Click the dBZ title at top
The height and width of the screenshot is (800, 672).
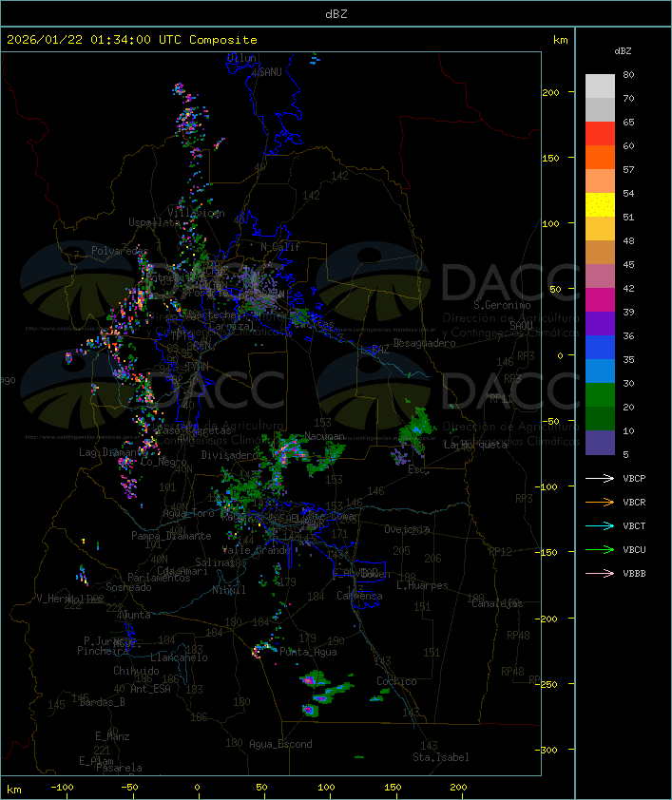(x=336, y=14)
